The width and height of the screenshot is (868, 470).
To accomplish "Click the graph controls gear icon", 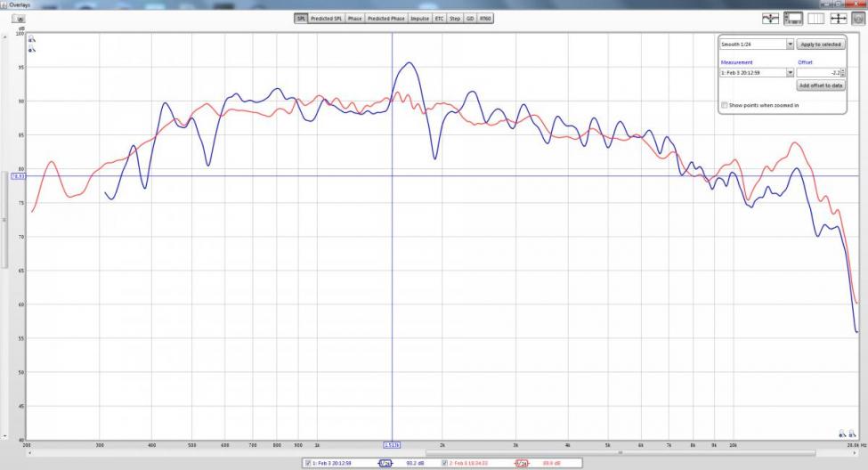I will (x=858, y=19).
